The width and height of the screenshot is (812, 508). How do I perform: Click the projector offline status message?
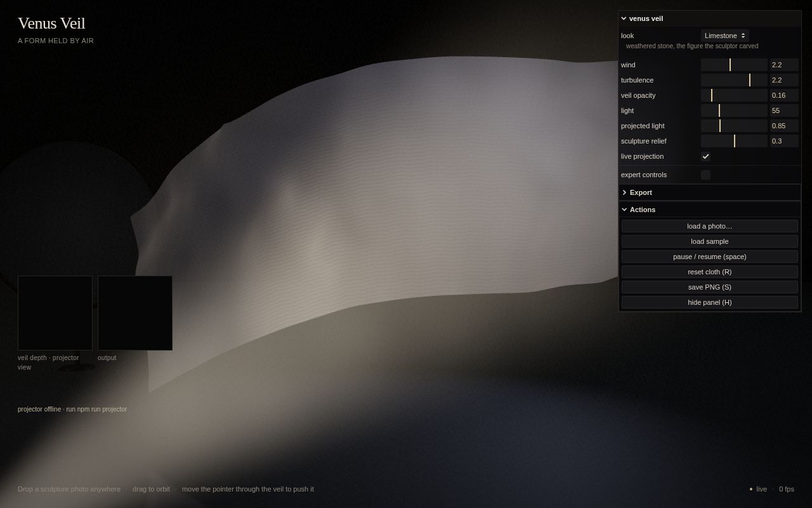(x=72, y=410)
